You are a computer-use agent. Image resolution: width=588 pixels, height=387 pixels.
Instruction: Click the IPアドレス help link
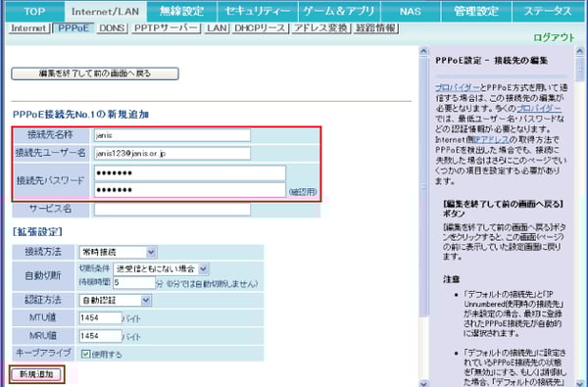coord(492,139)
